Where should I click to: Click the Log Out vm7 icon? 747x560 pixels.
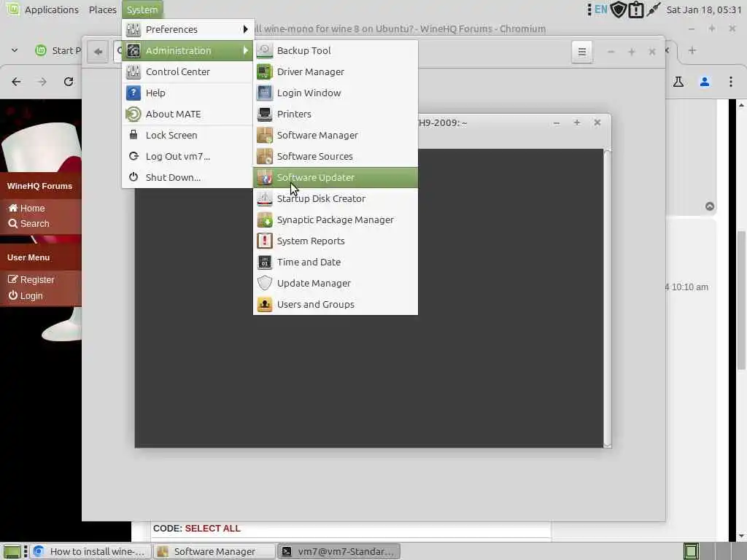(x=133, y=156)
